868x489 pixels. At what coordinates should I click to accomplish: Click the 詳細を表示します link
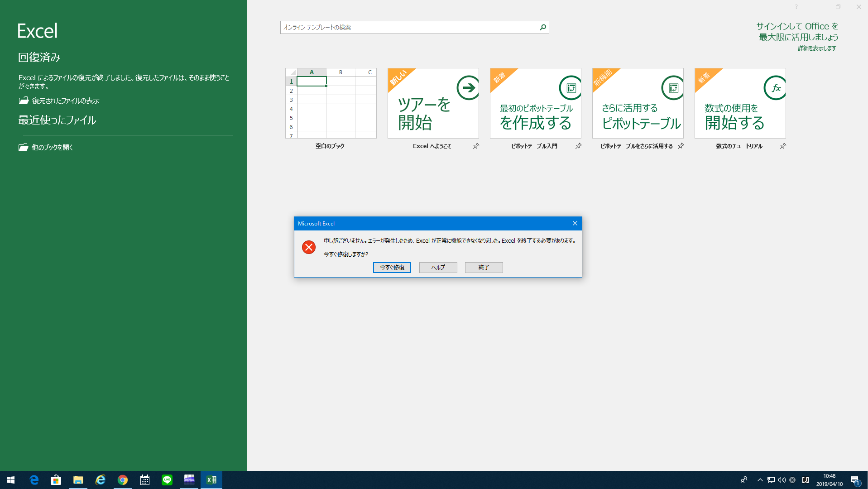tap(817, 48)
